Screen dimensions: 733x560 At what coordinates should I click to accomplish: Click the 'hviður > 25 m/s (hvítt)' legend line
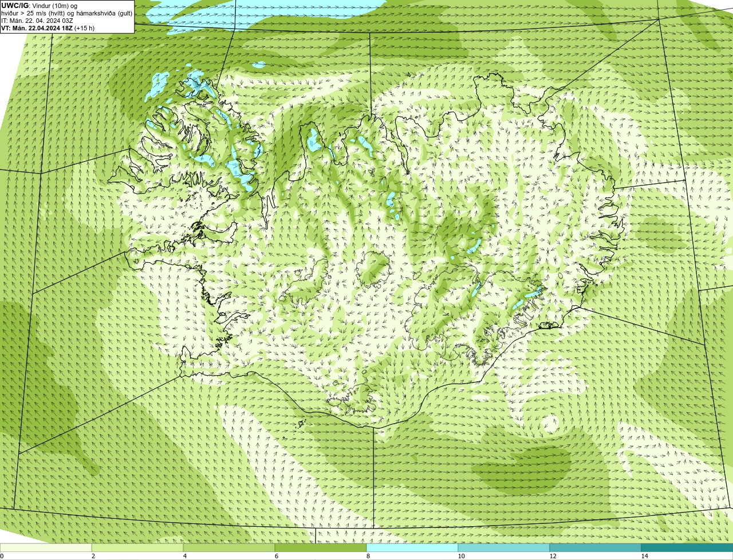tap(67, 13)
